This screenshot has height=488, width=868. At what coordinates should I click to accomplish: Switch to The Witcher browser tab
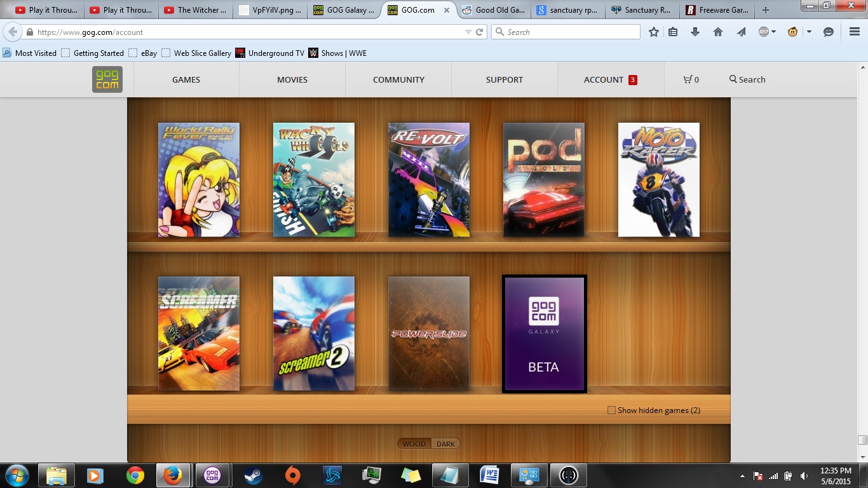coord(194,10)
